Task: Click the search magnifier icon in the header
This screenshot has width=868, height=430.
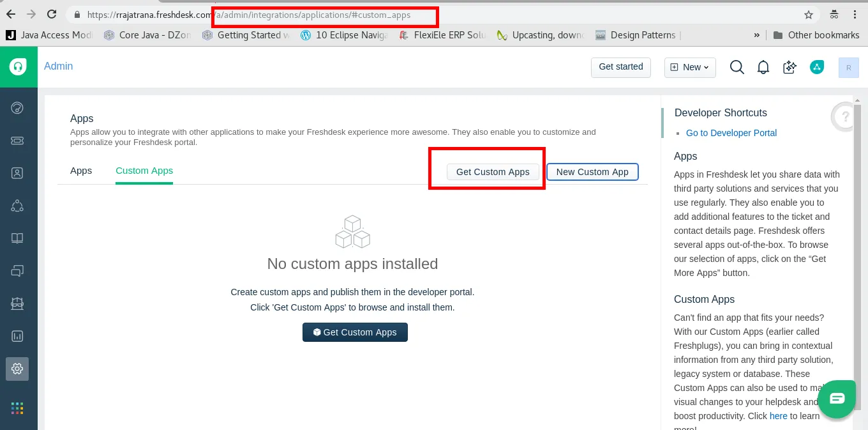Action: point(737,67)
